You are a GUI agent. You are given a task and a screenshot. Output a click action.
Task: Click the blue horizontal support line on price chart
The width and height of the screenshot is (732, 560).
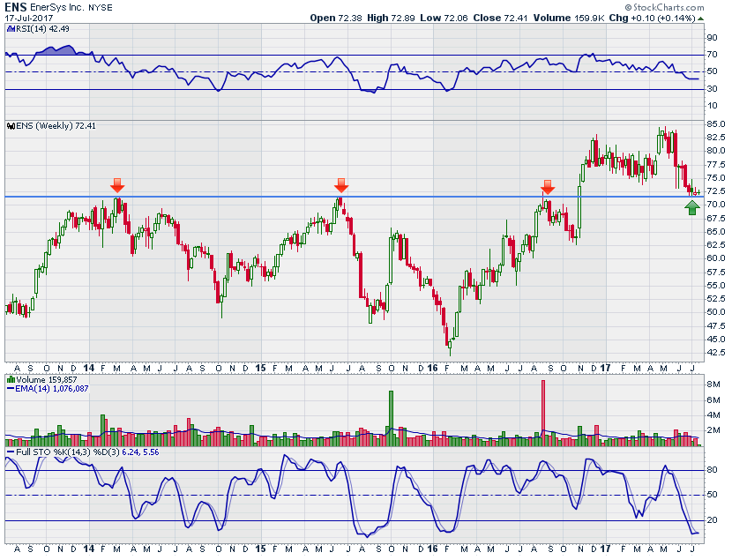355,197
